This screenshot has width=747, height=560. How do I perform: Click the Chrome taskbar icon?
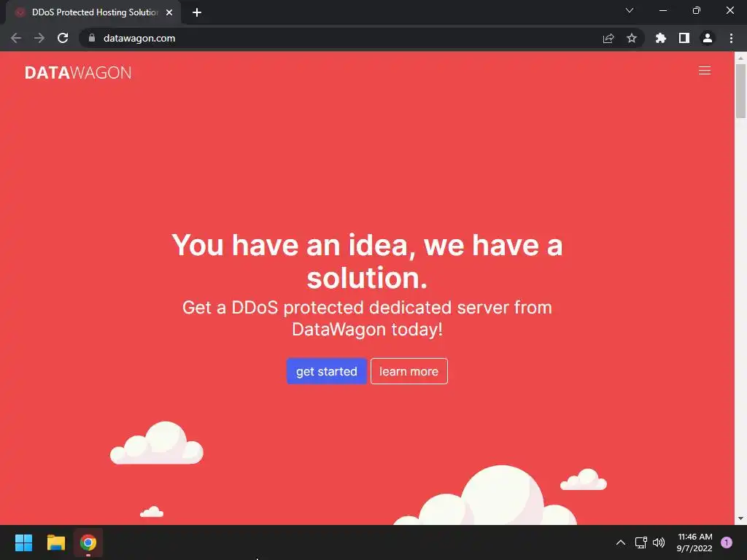click(88, 542)
